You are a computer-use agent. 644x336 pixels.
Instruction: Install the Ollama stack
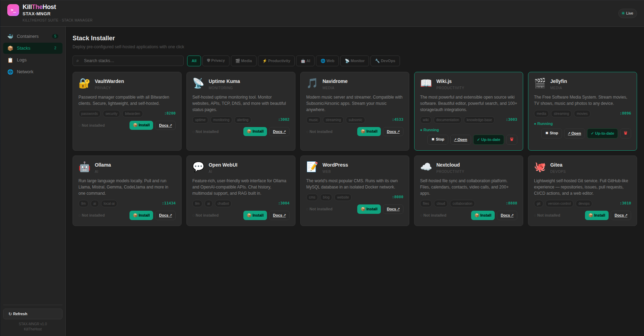141,215
